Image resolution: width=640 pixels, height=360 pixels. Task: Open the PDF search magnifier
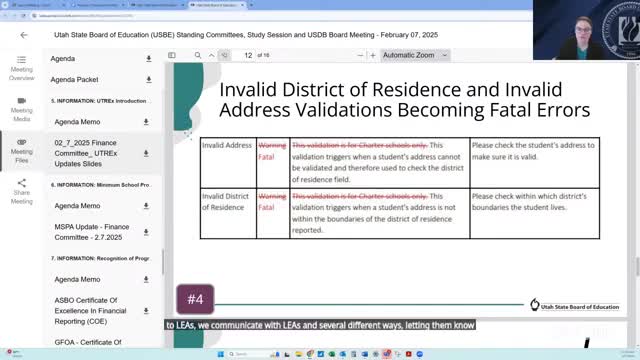coord(198,55)
